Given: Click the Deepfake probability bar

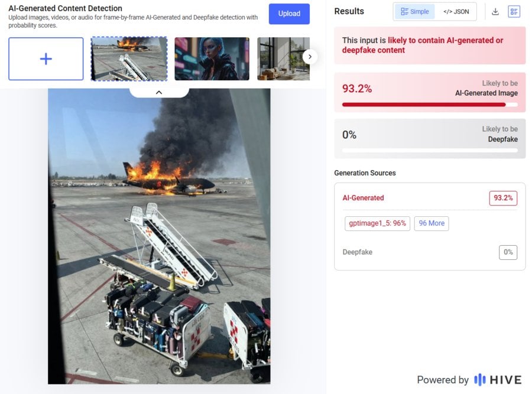Looking at the screenshot, I should [430, 150].
